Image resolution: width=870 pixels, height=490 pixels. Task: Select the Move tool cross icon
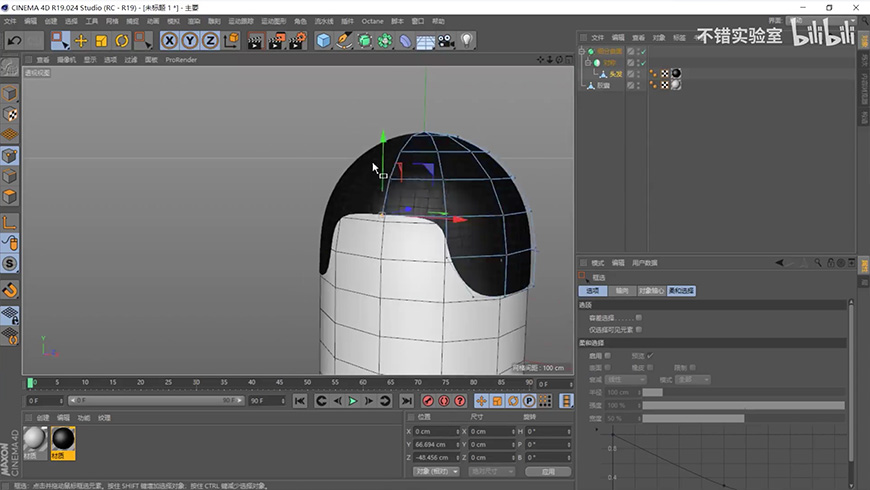81,41
